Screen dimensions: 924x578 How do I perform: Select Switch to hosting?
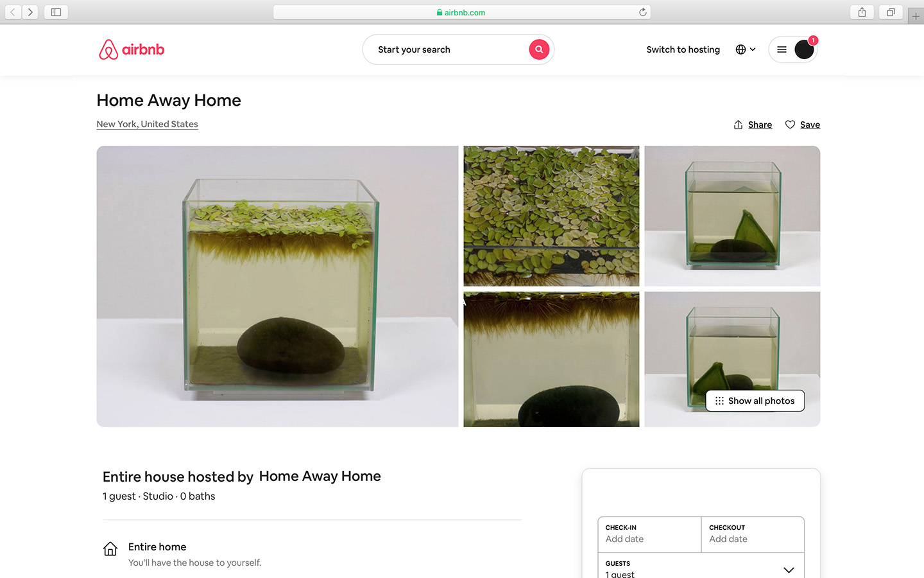[x=683, y=49]
